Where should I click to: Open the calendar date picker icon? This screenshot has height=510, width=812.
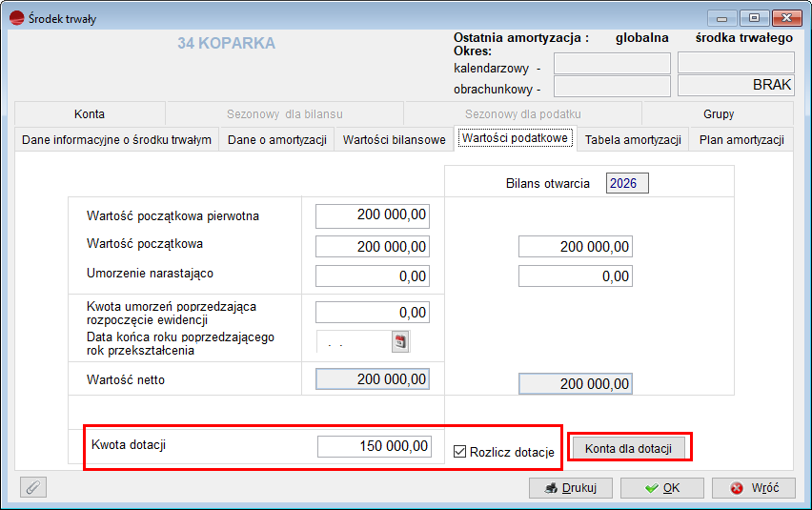pyautogui.click(x=400, y=341)
